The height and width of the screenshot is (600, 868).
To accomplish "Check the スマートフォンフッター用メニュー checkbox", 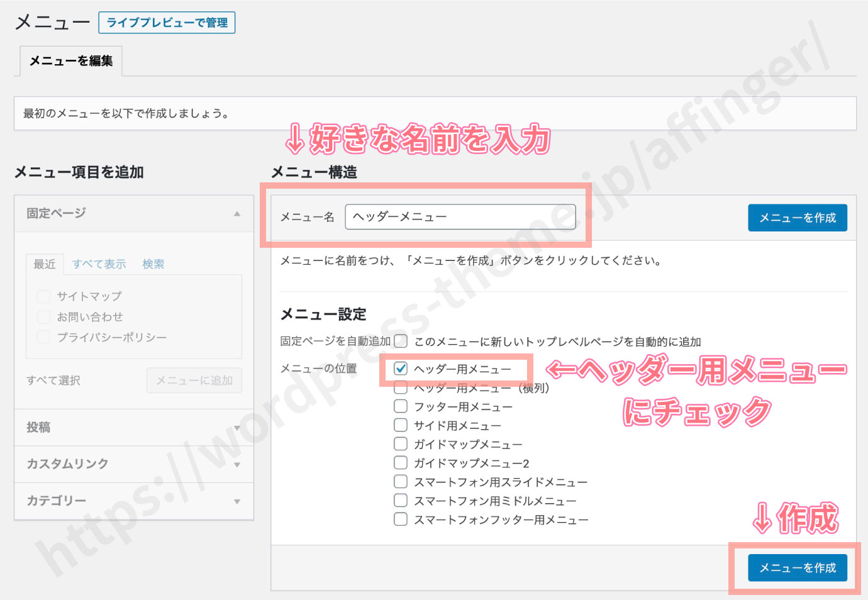I will click(x=401, y=519).
